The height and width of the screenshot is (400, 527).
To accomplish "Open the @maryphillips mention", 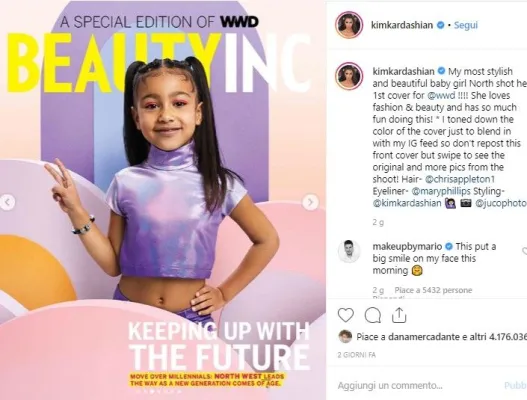I will point(441,191).
